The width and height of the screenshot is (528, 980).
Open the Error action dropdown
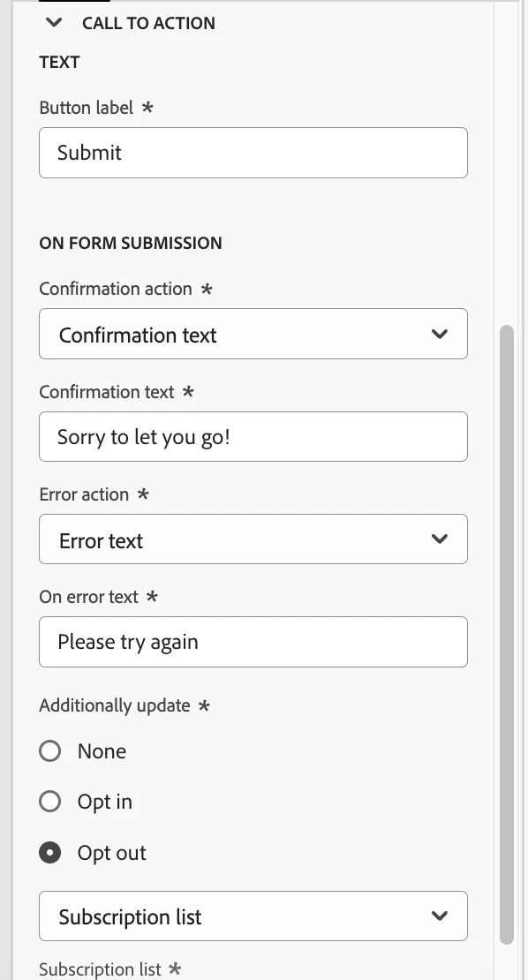(x=253, y=539)
